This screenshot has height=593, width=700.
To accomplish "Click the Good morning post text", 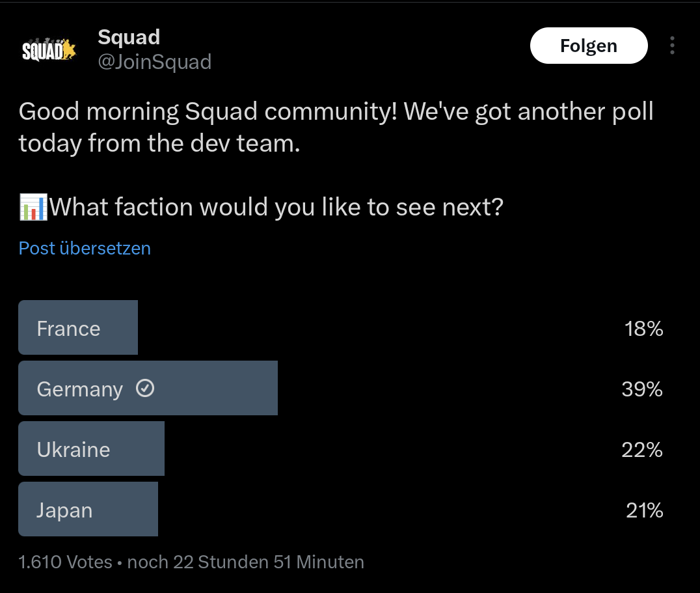I will coord(336,128).
